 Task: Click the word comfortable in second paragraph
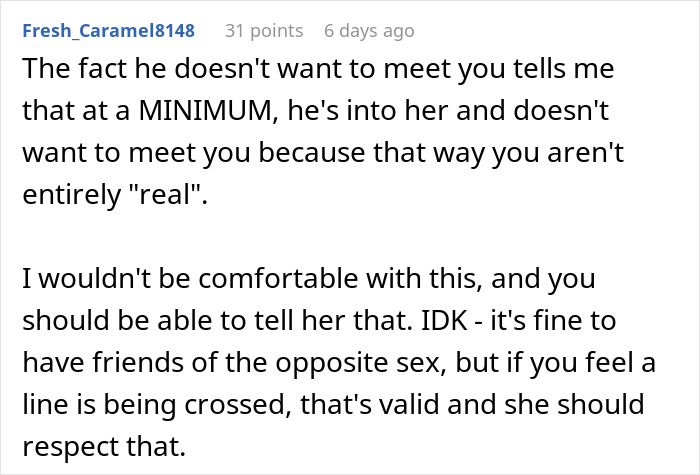point(278,279)
